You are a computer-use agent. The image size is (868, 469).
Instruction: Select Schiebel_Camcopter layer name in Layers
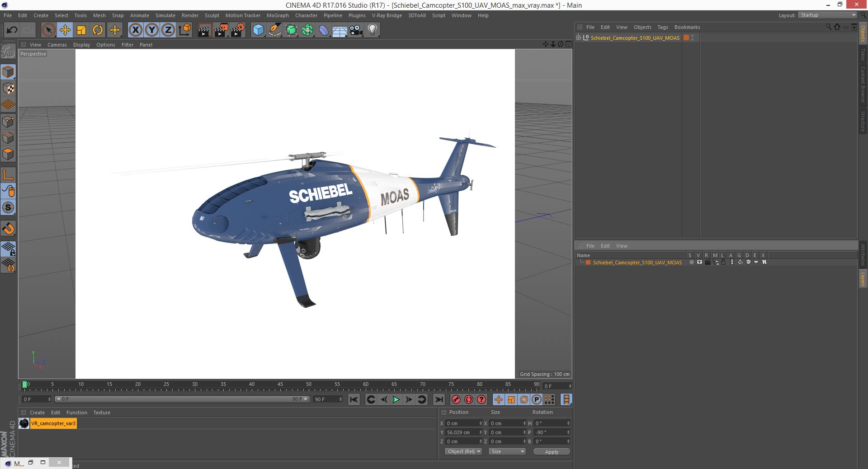click(x=637, y=263)
